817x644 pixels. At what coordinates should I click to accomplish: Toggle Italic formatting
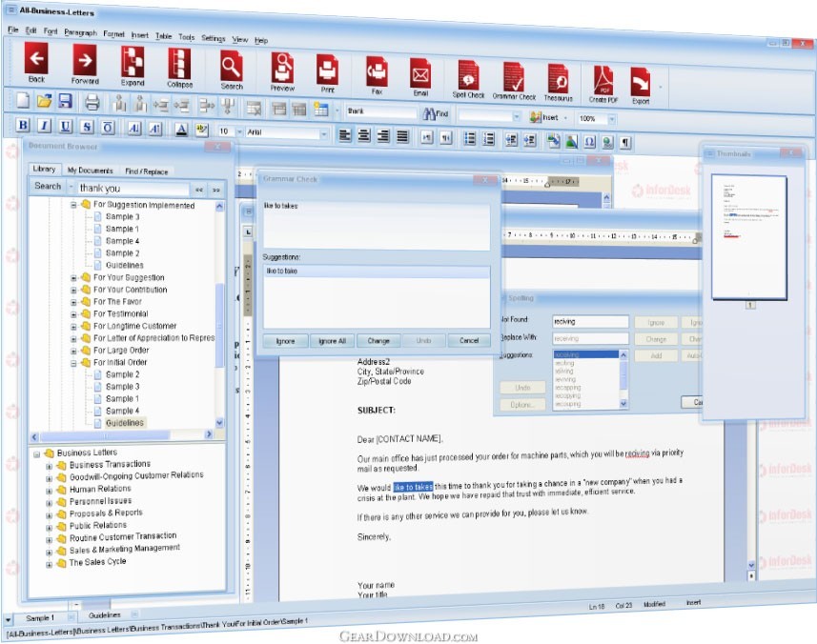click(x=44, y=126)
